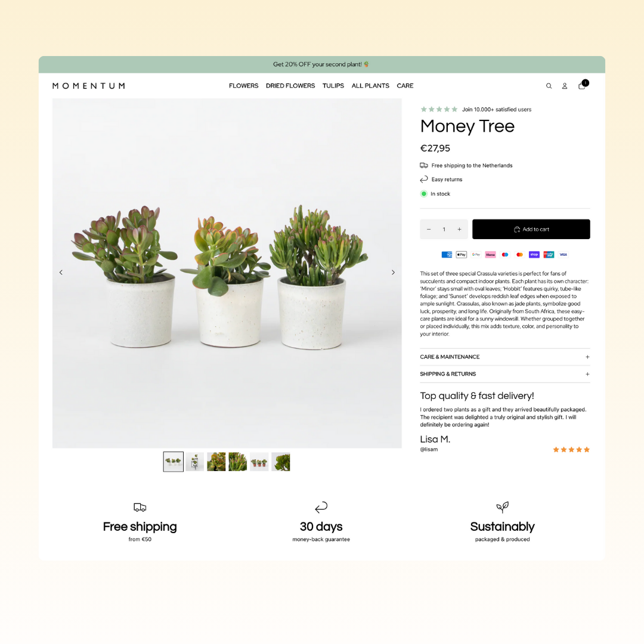Go to previous product image arrow

pos(61,273)
